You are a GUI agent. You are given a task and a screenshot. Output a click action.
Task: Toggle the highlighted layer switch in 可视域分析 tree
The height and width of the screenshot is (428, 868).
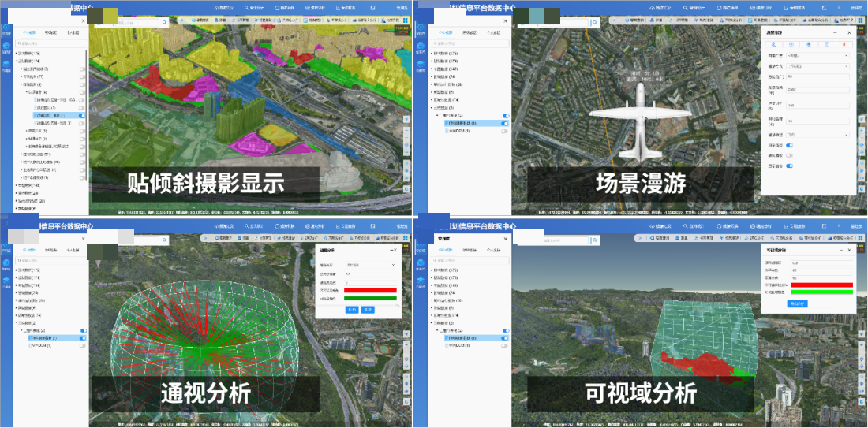click(504, 338)
